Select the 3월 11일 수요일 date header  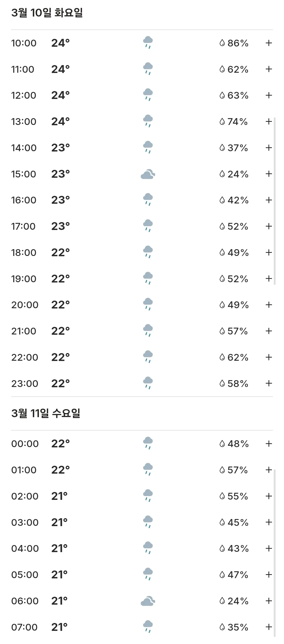pyautogui.click(x=46, y=413)
